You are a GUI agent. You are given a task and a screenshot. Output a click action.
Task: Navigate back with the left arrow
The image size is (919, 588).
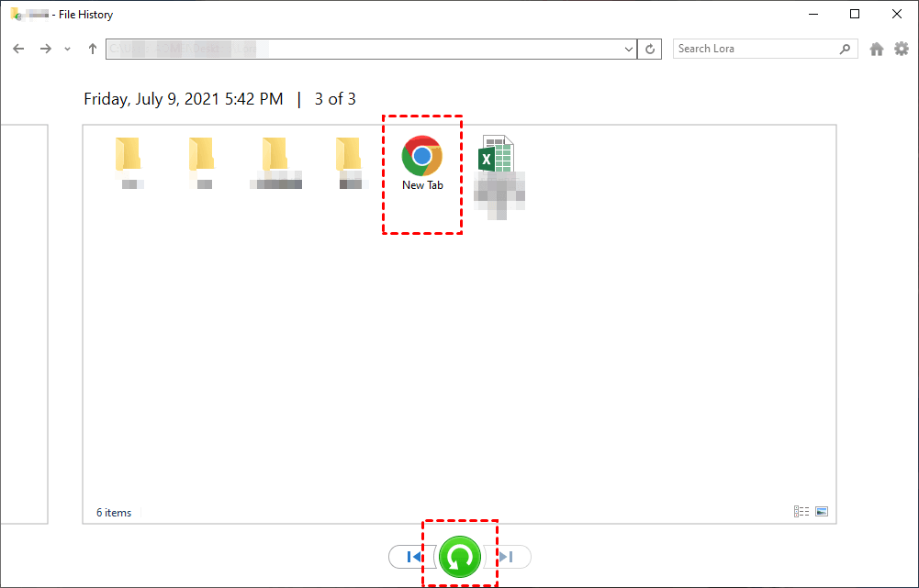click(x=18, y=49)
